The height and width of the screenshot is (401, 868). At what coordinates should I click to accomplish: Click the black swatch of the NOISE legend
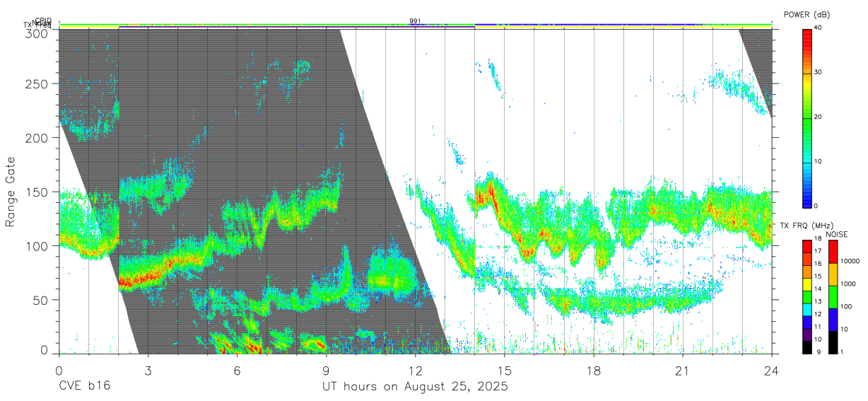pos(832,342)
